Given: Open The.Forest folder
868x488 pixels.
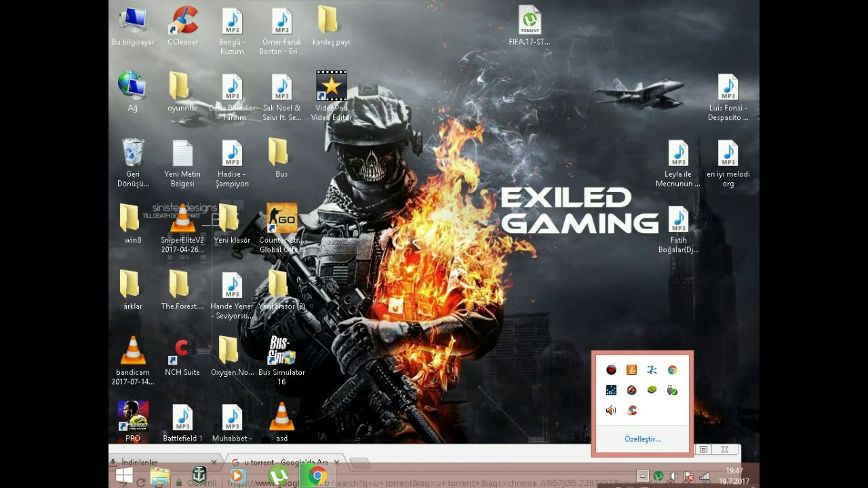Looking at the screenshot, I should 182,290.
